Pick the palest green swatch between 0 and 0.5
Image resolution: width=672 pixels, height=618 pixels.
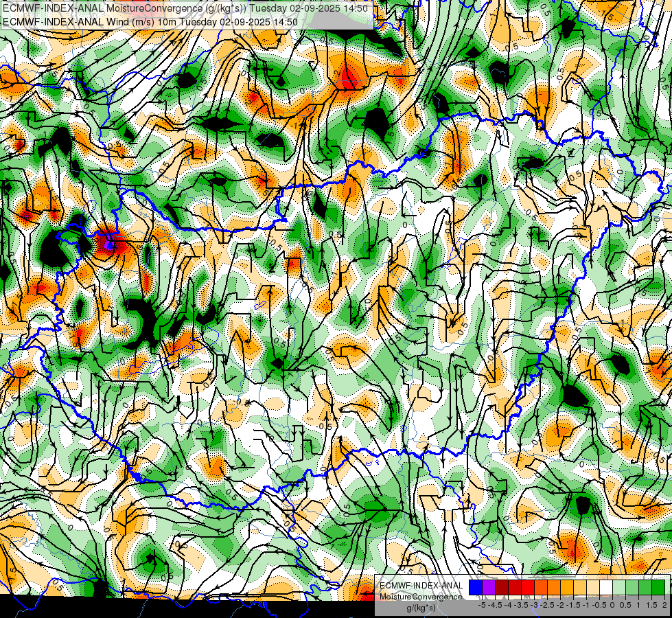pyautogui.click(x=619, y=588)
